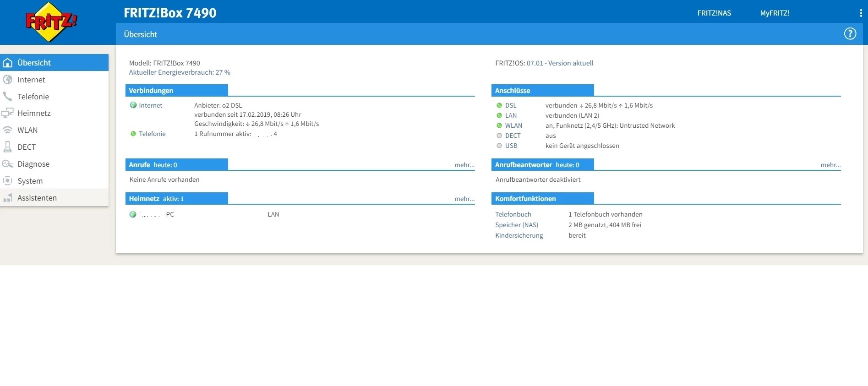Click 'verbunden seit 17.02.2019, 08:26 Uhr' text
868x386 pixels.
247,114
